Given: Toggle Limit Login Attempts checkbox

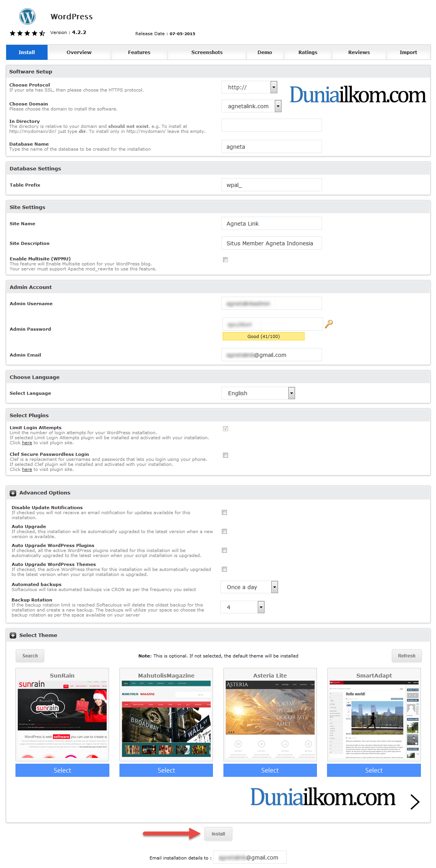Looking at the screenshot, I should tap(225, 429).
